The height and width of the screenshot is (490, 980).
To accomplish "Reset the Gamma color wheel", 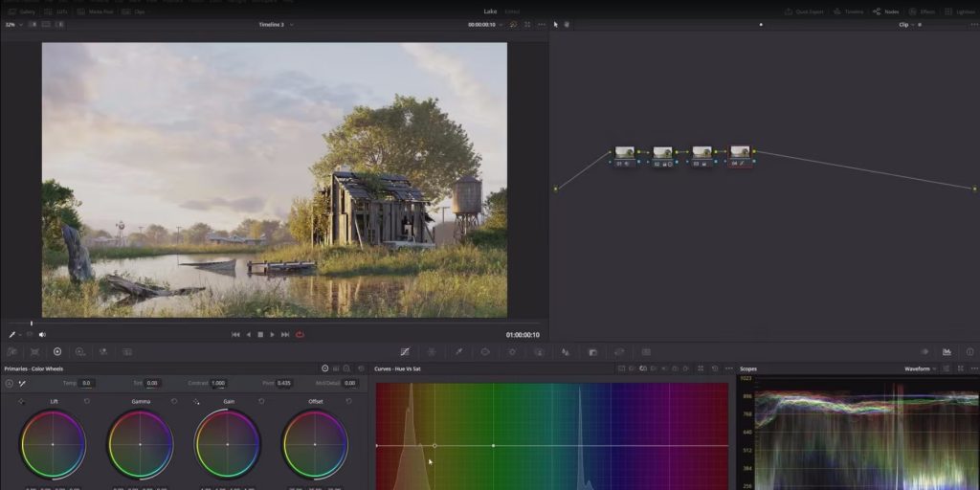I will click(x=174, y=401).
